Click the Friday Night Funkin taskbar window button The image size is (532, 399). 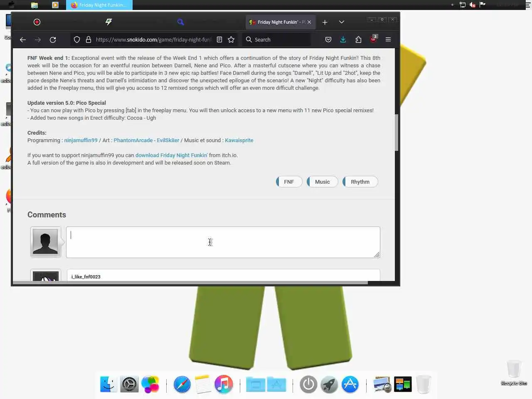click(x=99, y=5)
